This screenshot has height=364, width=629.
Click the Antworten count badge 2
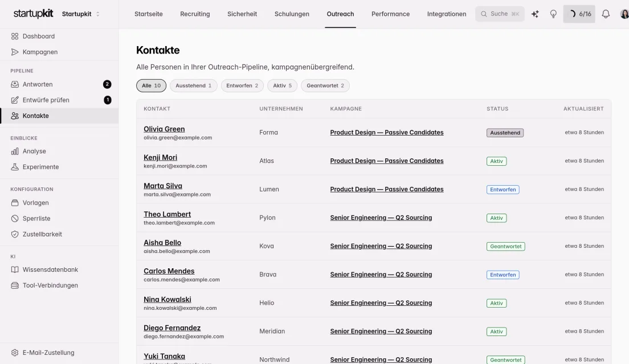tap(107, 84)
